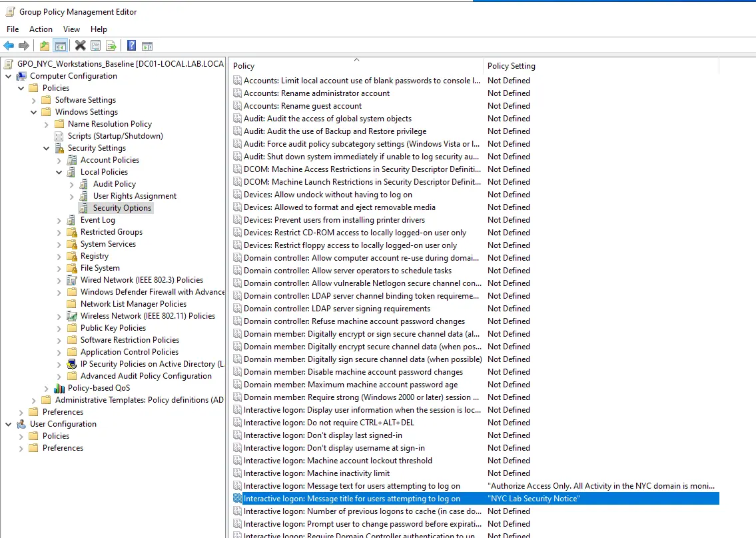
Task: Select Devices: Prevent users from installing printer drivers
Action: (334, 220)
